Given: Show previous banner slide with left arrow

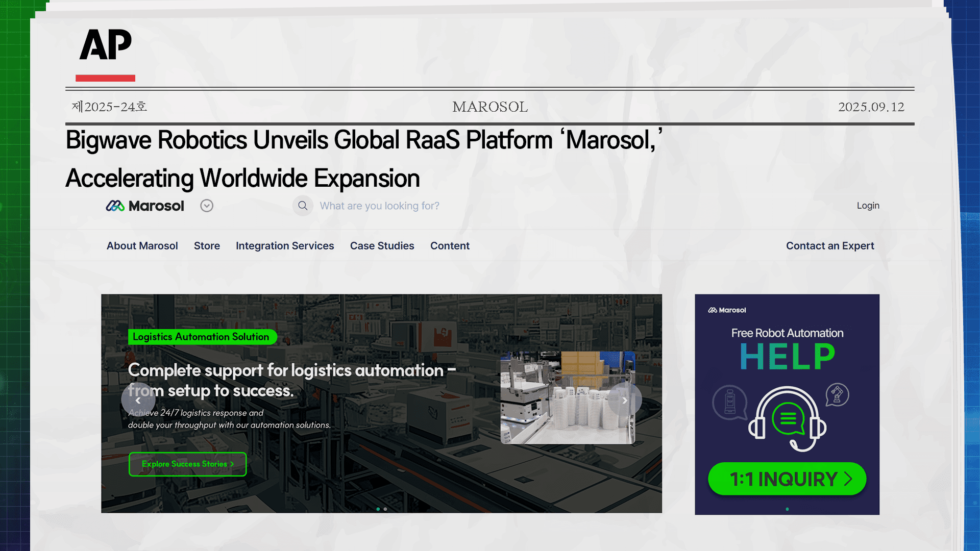Looking at the screenshot, I should point(138,400).
